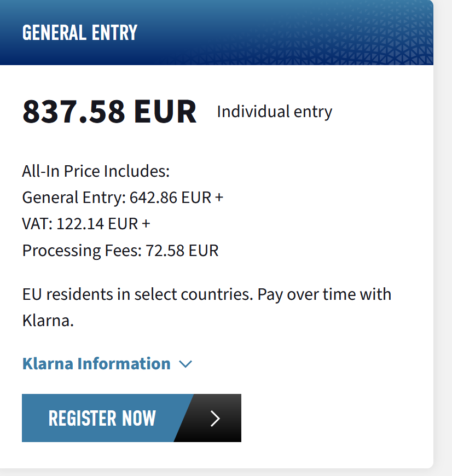Click the 837.58 EUR total price
This screenshot has width=452, height=476.
point(109,112)
